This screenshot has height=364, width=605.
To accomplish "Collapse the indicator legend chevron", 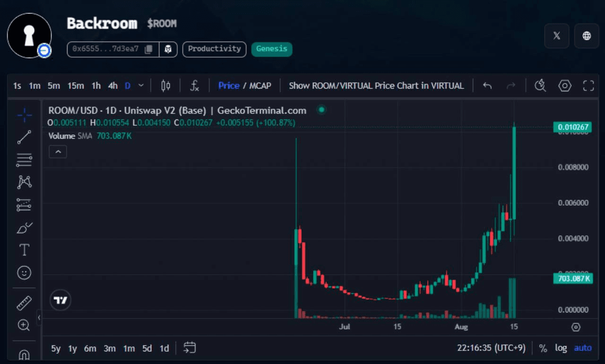I will pos(58,152).
